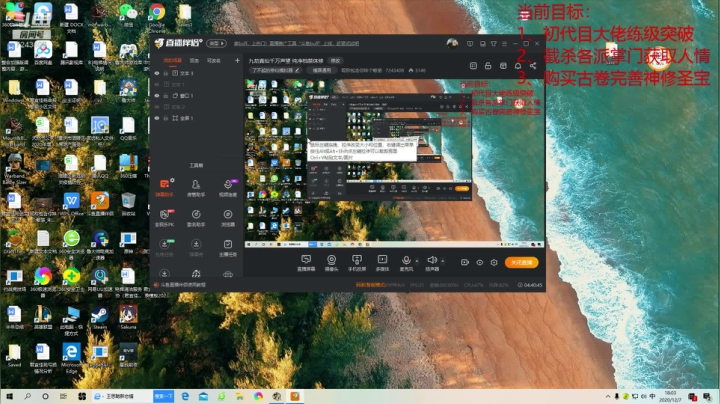Select the 窗口 1 source row
The height and width of the screenshot is (404, 720).
point(196,95)
